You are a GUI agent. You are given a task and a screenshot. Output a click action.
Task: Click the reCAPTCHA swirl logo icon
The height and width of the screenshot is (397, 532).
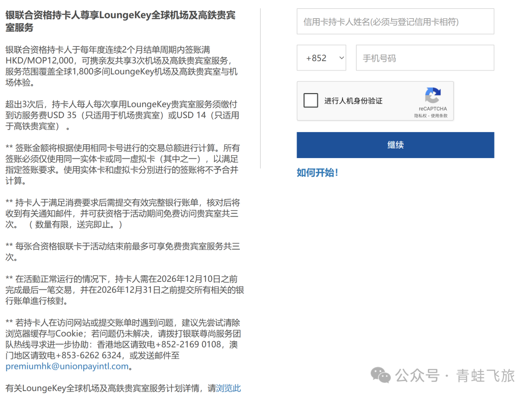click(x=432, y=95)
